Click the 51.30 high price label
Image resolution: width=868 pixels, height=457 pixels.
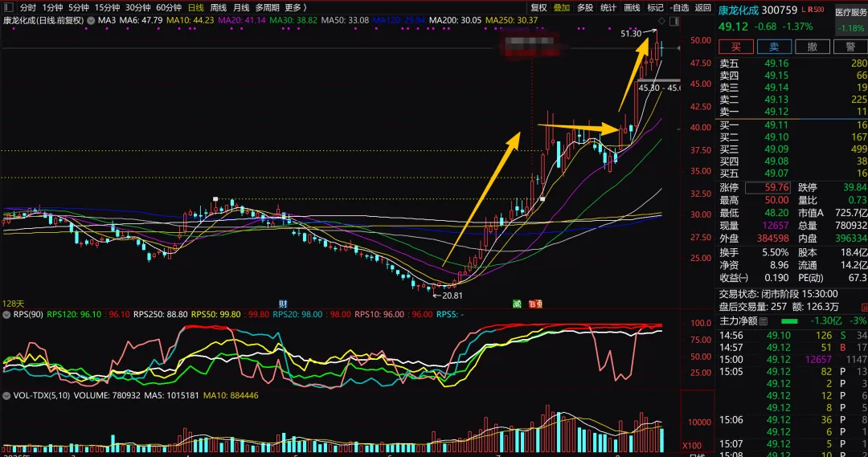(631, 34)
